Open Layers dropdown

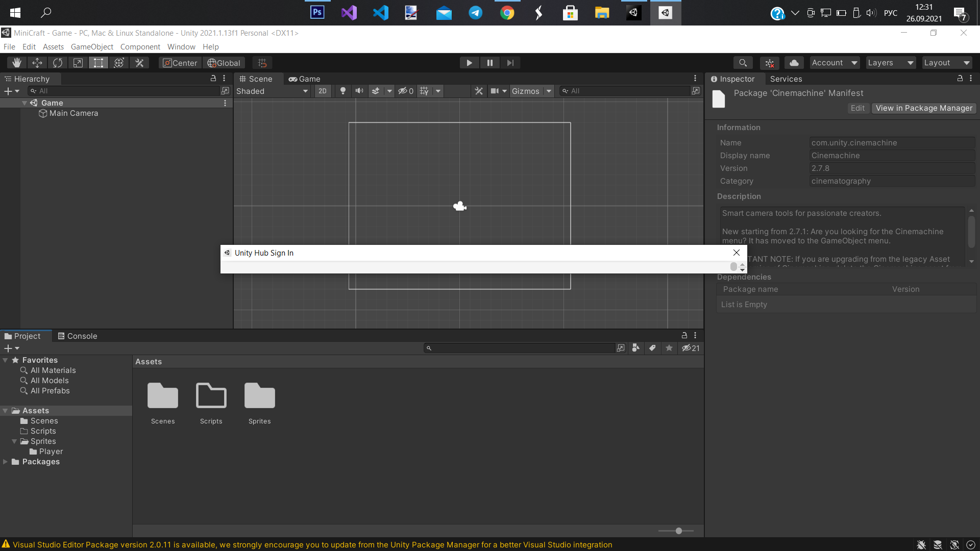[x=891, y=63]
